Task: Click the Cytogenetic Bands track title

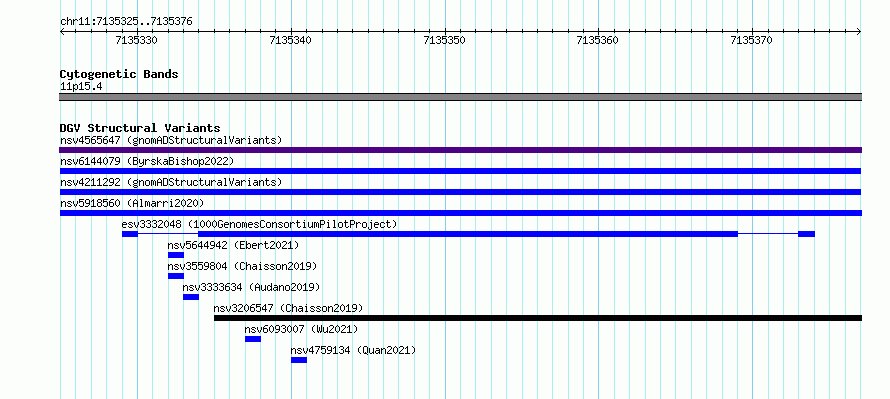Action: pyautogui.click(x=119, y=74)
